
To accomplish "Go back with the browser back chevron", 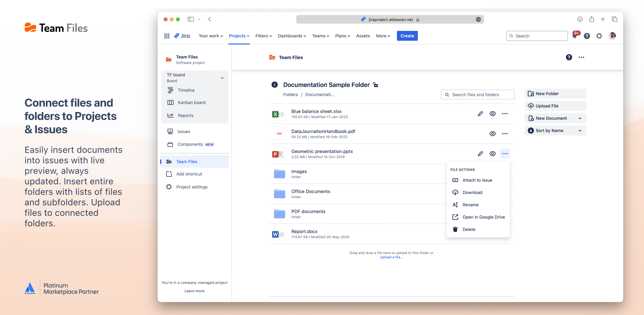I will pyautogui.click(x=210, y=19).
